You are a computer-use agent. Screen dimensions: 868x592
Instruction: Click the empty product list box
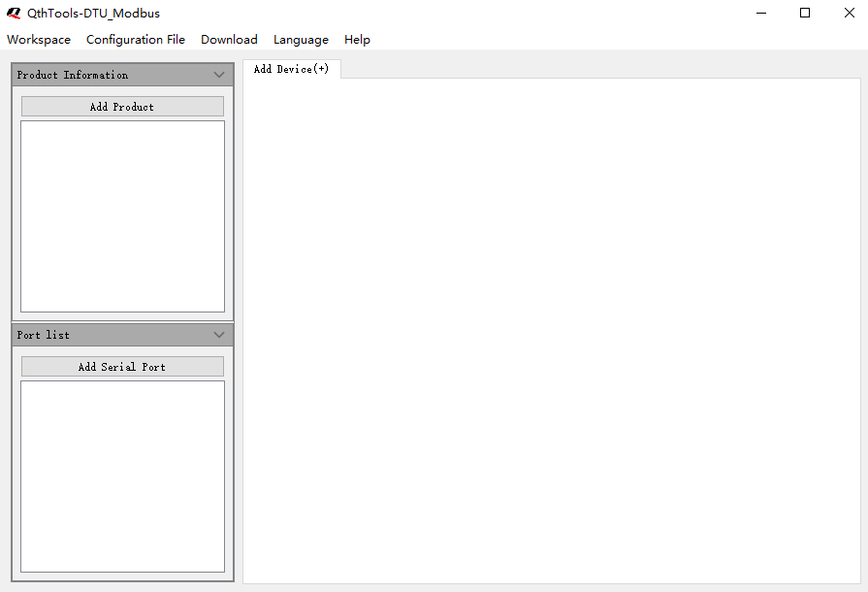122,216
